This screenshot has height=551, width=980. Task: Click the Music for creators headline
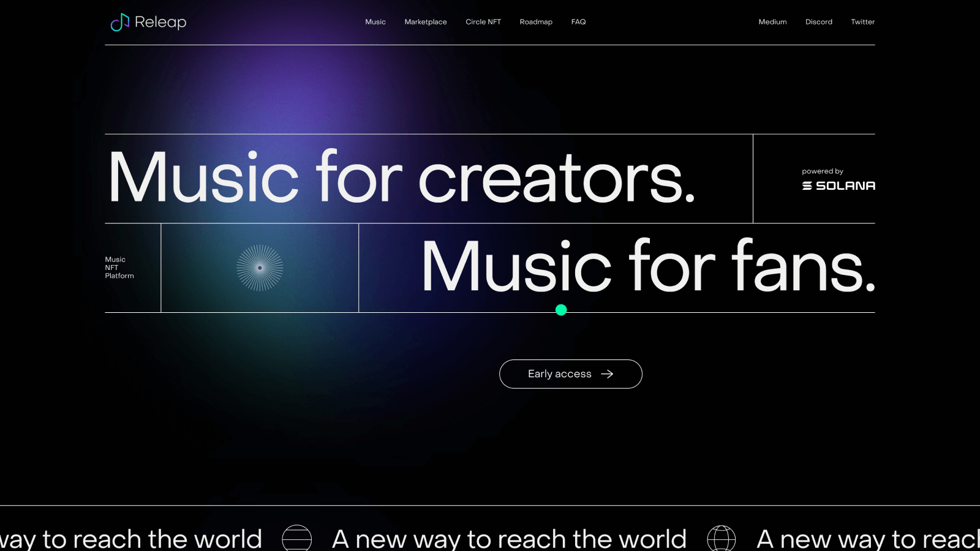(x=402, y=178)
